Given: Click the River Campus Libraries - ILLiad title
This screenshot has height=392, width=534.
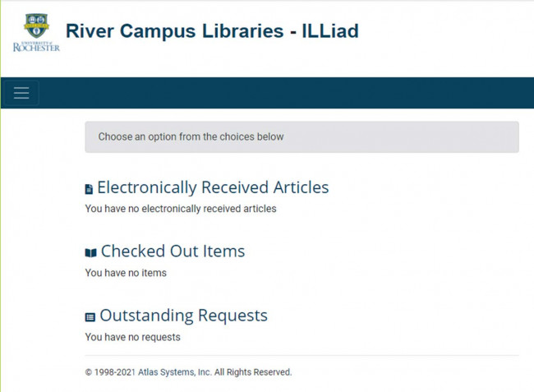Looking at the screenshot, I should pos(212,31).
